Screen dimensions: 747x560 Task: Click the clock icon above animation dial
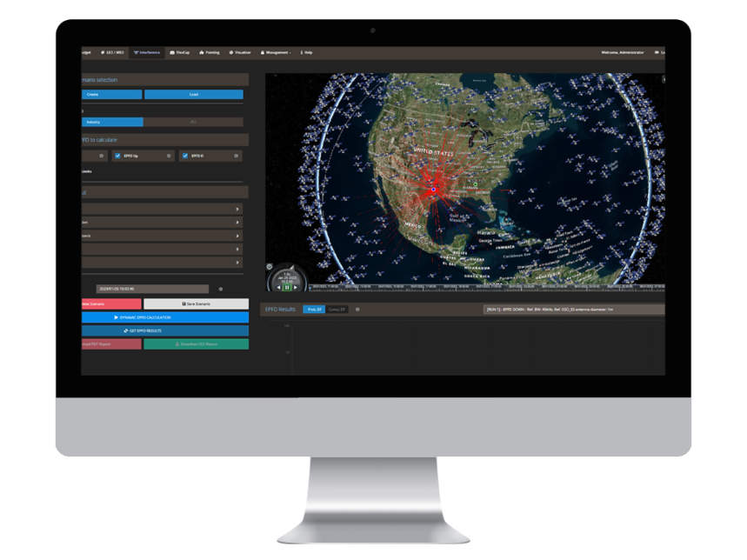click(270, 267)
